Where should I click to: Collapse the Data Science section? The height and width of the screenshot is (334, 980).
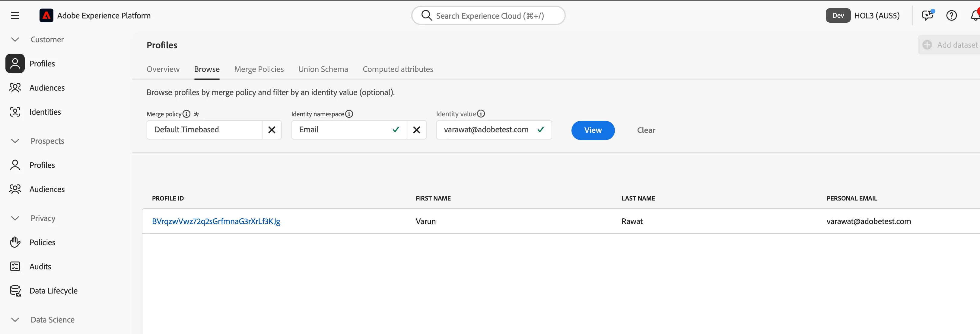pyautogui.click(x=15, y=320)
